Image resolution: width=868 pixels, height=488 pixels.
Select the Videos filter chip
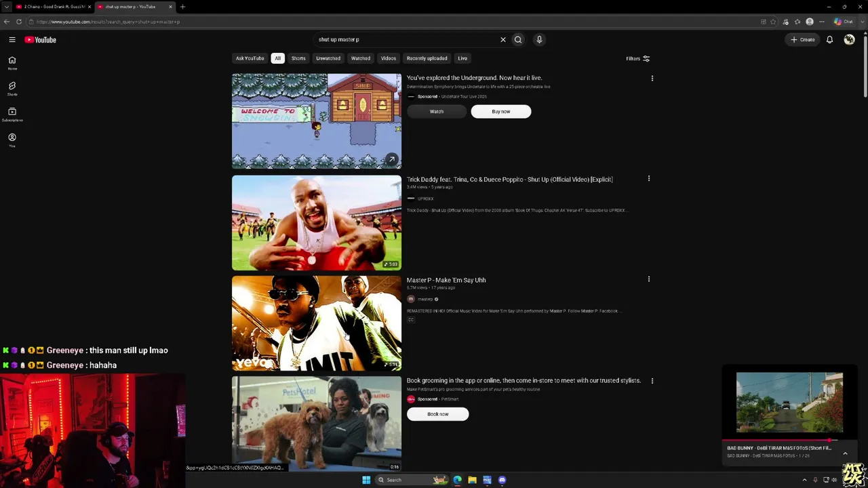coord(389,58)
